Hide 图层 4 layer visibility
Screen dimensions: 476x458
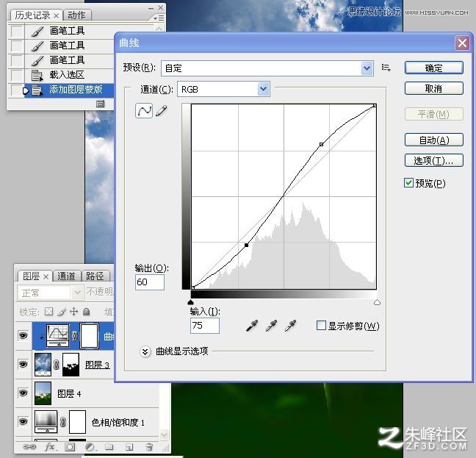point(23,393)
